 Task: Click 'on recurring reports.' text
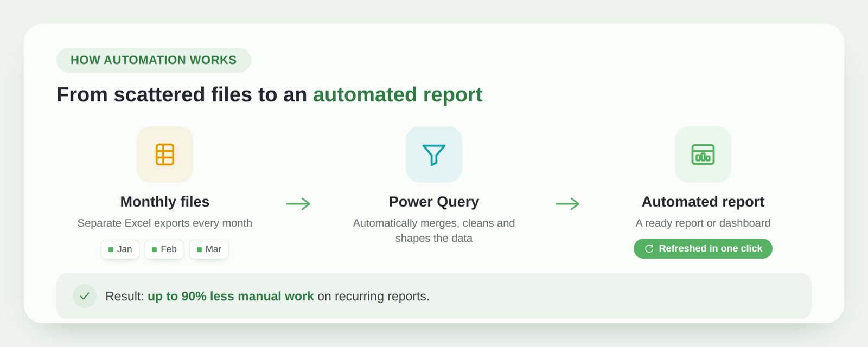pos(373,297)
